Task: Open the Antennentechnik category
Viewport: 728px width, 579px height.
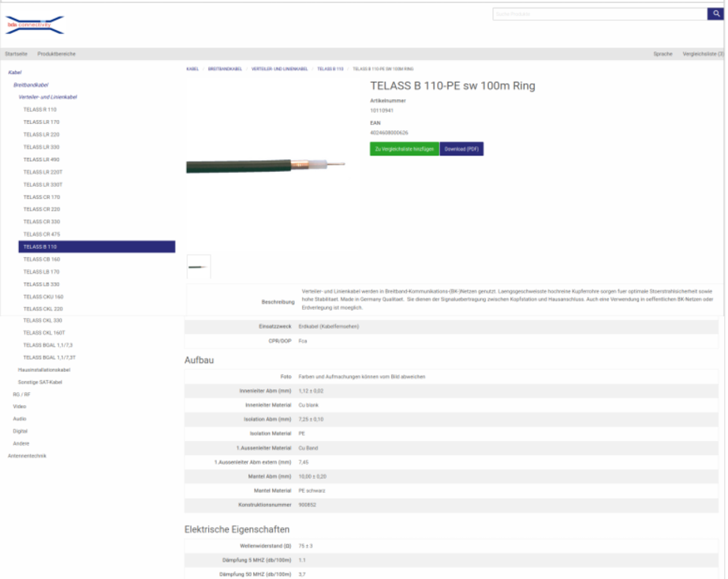Action: (x=27, y=456)
